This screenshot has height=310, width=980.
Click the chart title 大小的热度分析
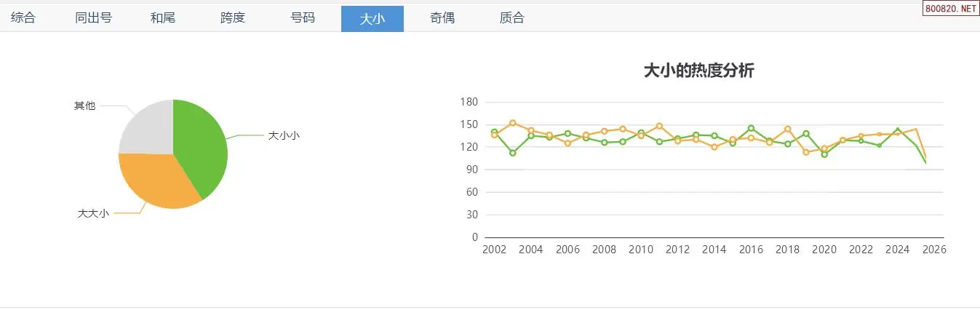[x=698, y=71]
